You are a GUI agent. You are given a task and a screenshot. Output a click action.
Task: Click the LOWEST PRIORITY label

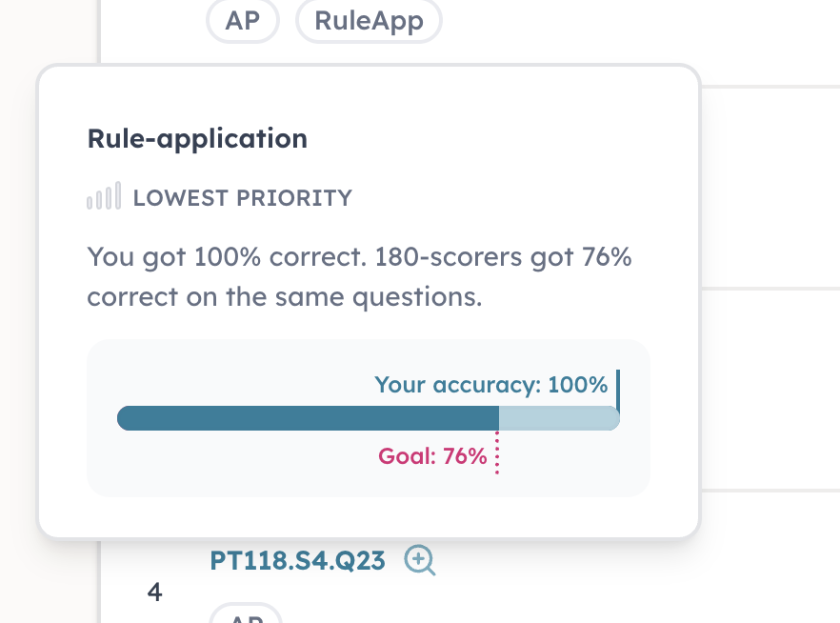[x=243, y=198]
